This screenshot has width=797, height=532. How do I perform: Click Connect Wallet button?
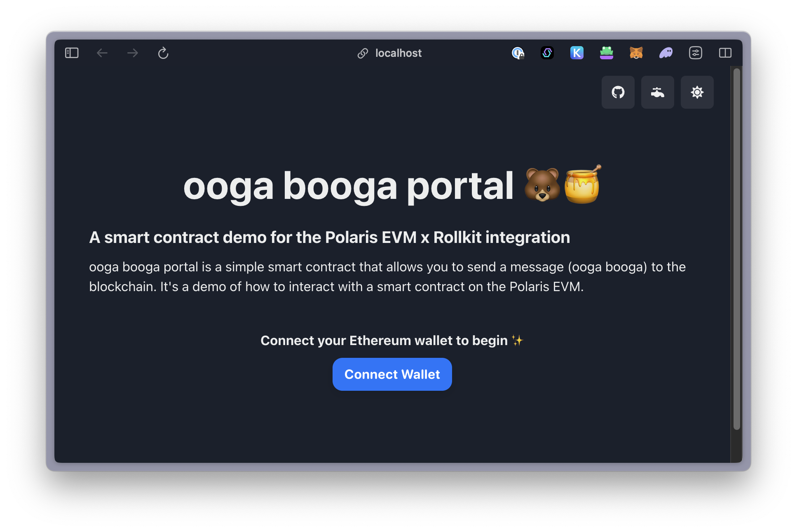pos(391,374)
